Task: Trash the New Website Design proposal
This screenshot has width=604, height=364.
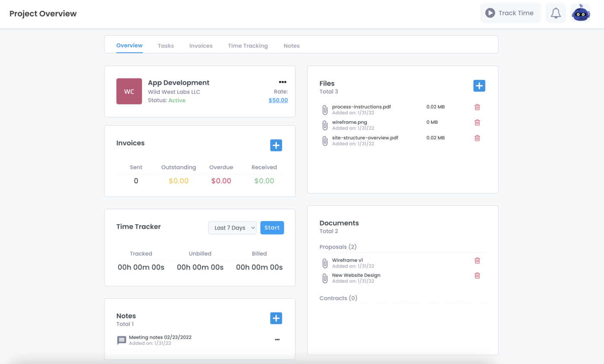Action: [x=477, y=276]
